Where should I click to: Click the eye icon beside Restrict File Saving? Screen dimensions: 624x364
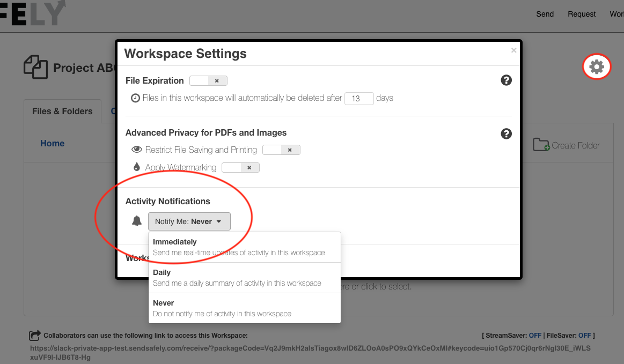point(136,149)
